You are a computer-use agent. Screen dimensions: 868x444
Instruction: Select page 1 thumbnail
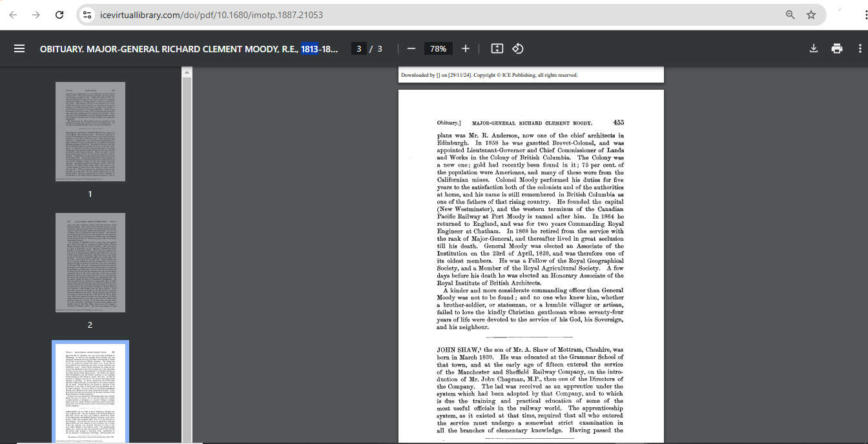90,132
